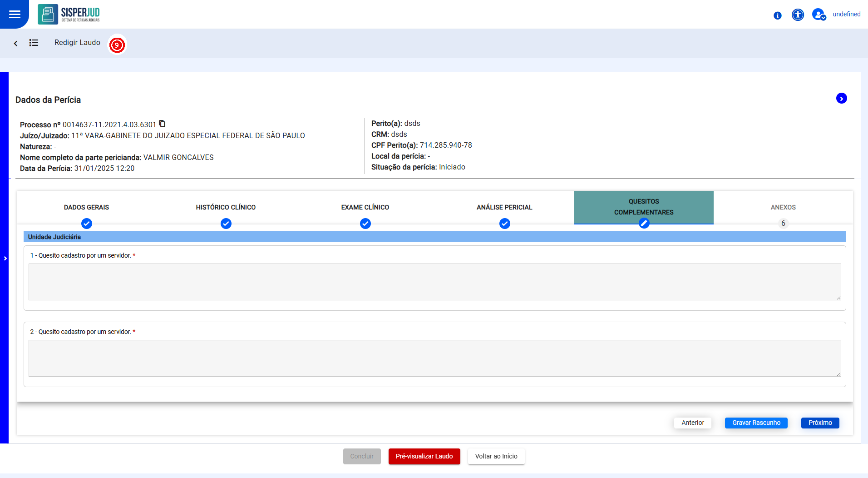Open the task list icon
The image size is (868, 478).
click(x=34, y=43)
